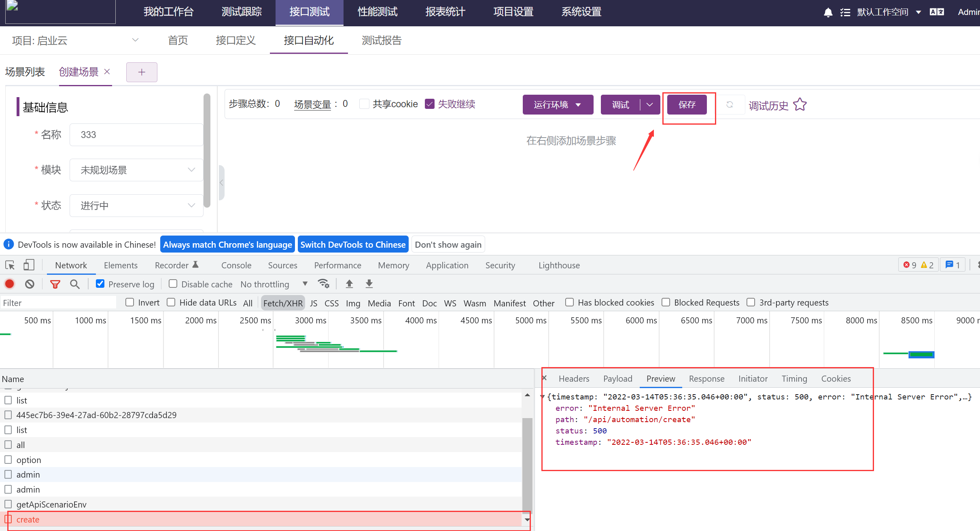Select the inspect element cursor icon
This screenshot has width=980, height=531.
coord(9,265)
